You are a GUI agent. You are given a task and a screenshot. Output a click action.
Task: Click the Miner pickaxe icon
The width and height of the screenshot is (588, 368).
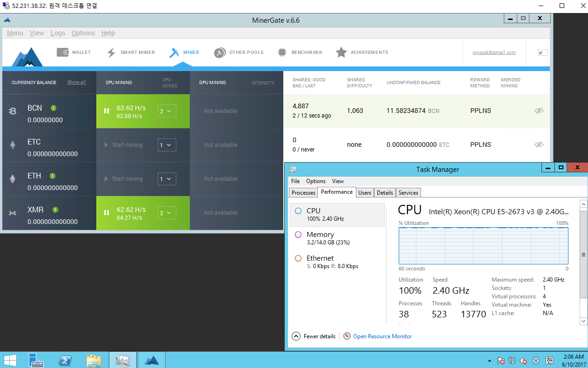click(x=174, y=53)
